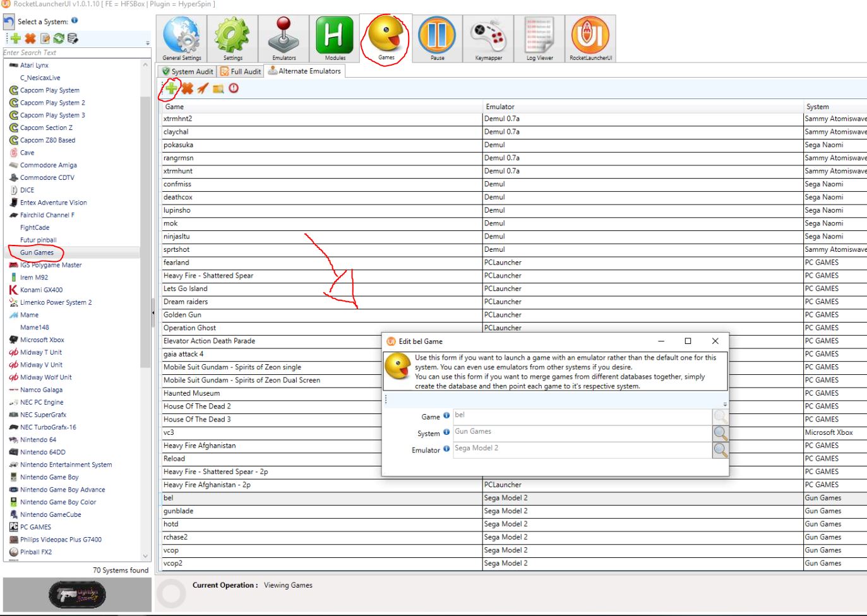Expand the Edit dialog toolbar overflow arrow
The width and height of the screenshot is (867, 616).
click(x=725, y=404)
